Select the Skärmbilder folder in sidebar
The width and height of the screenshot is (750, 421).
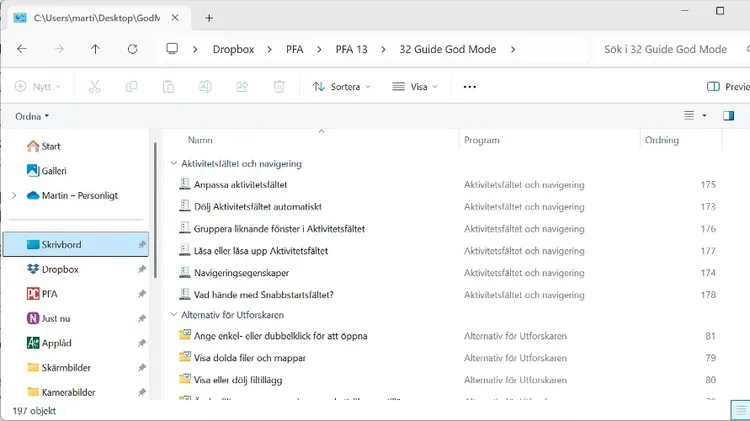pos(65,368)
